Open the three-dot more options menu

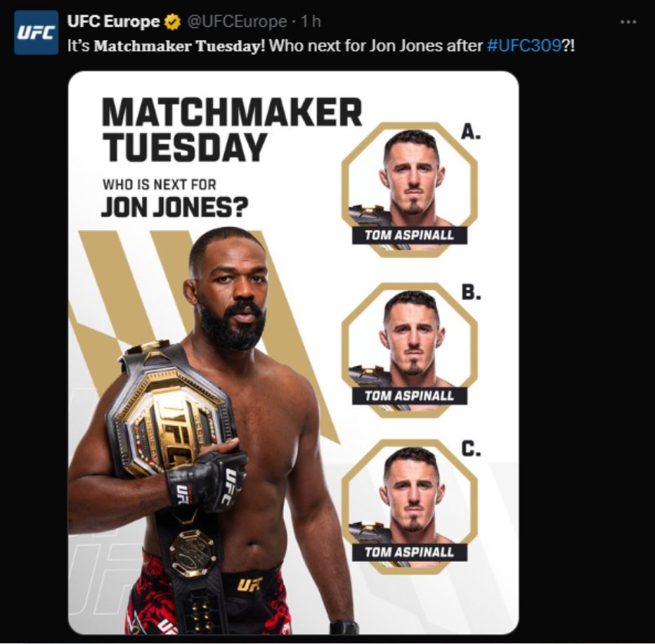tap(628, 22)
